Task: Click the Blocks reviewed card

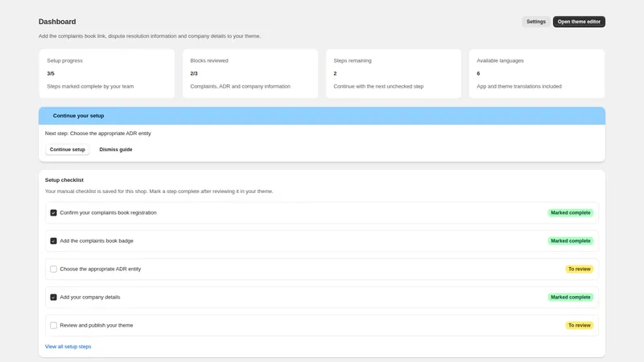Action: pos(250,73)
